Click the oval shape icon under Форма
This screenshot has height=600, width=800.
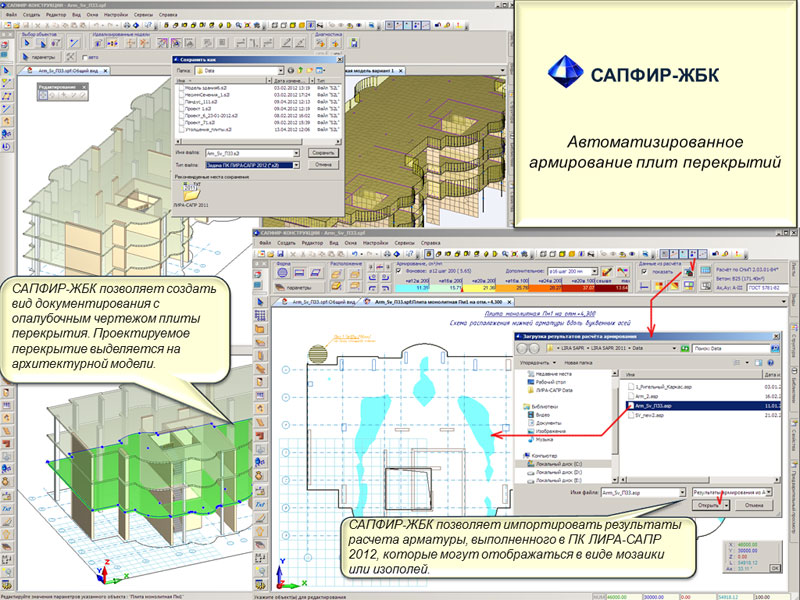click(283, 271)
